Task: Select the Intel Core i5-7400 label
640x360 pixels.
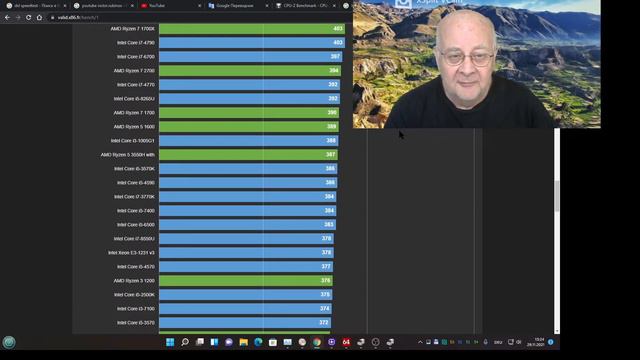Action: (136, 211)
